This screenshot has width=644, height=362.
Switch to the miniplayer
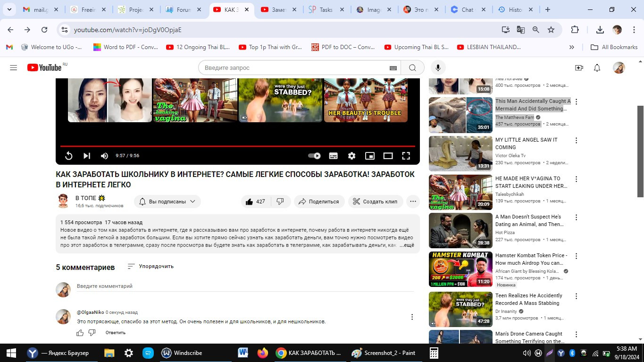point(370,156)
